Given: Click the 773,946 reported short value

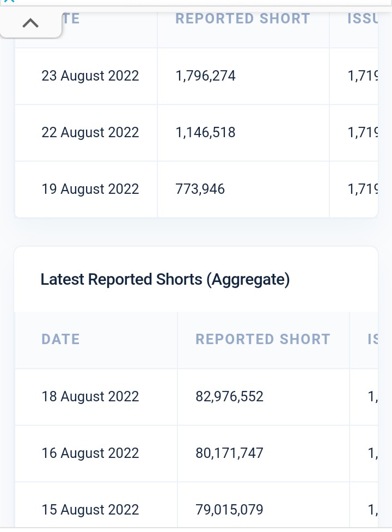Looking at the screenshot, I should coord(200,189).
